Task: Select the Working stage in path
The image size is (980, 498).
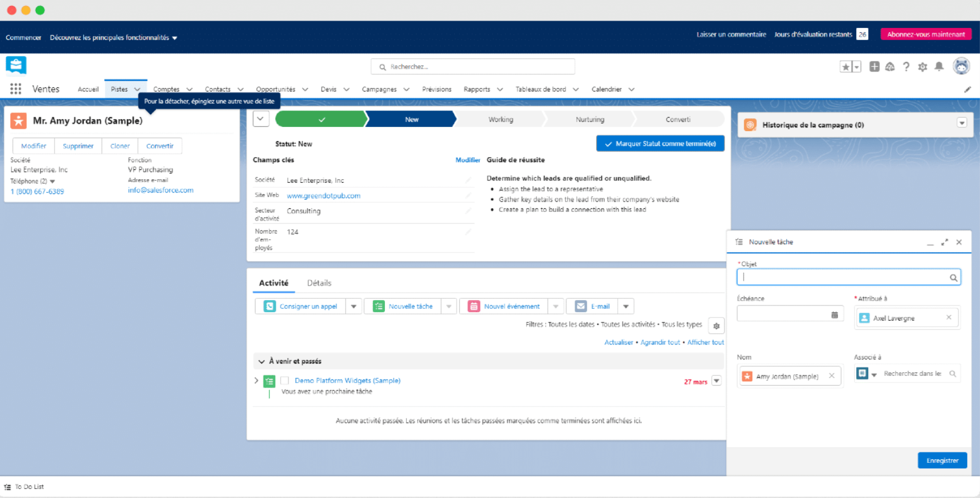Action: tap(500, 120)
